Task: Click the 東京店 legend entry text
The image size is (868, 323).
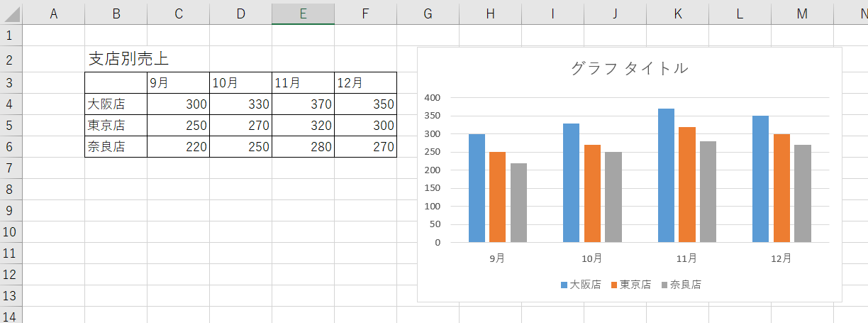Action: click(x=635, y=285)
